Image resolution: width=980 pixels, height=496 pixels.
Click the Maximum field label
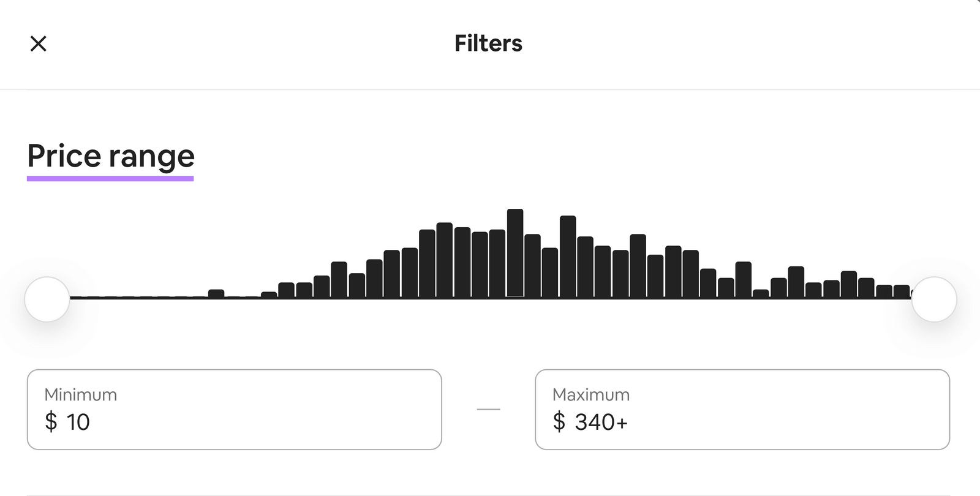pos(591,394)
